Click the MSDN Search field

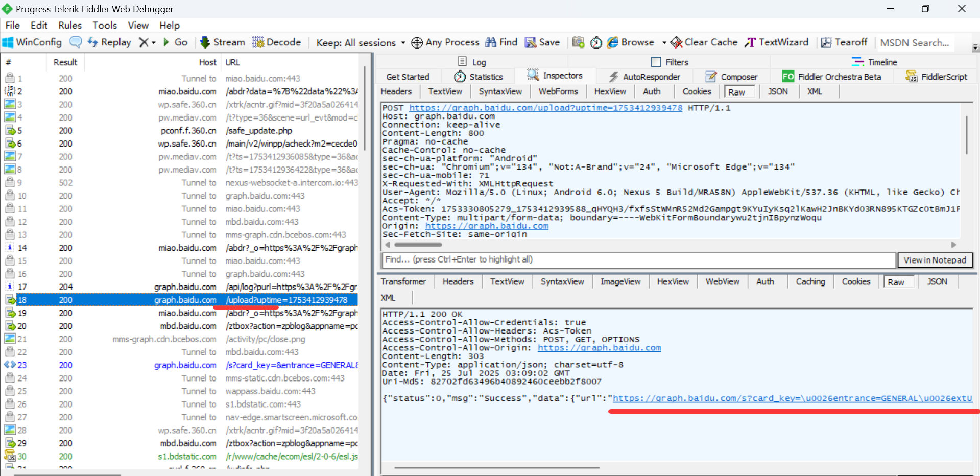coord(915,43)
